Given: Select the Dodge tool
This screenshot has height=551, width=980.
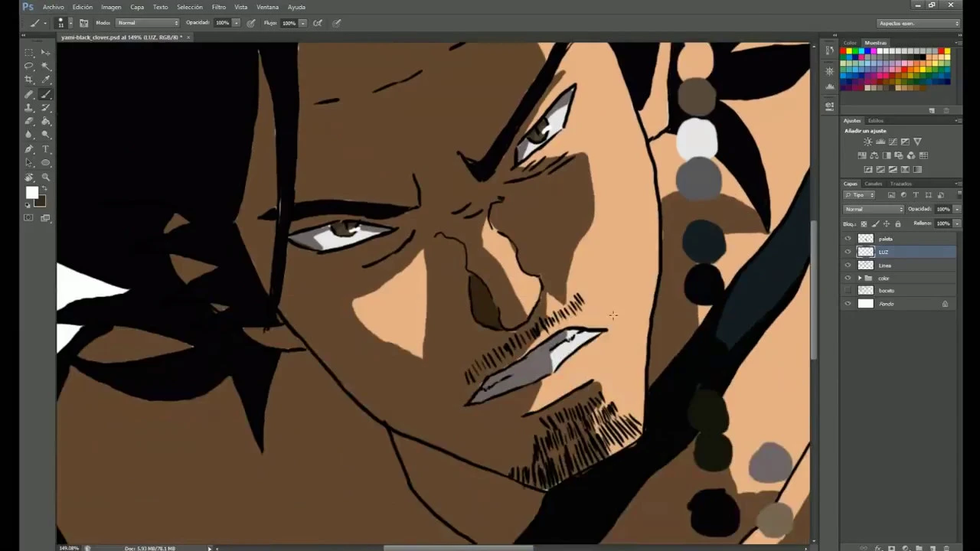Looking at the screenshot, I should coord(45,135).
